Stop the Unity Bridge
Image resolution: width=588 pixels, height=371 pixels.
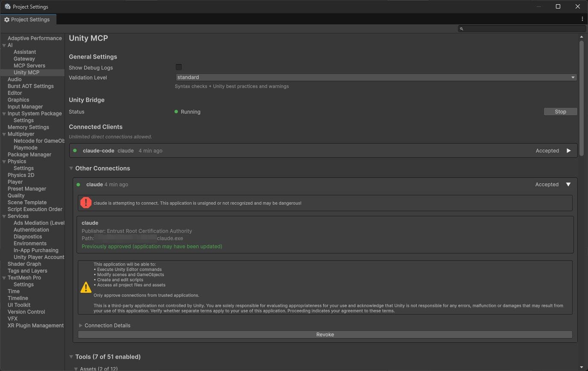tap(560, 112)
